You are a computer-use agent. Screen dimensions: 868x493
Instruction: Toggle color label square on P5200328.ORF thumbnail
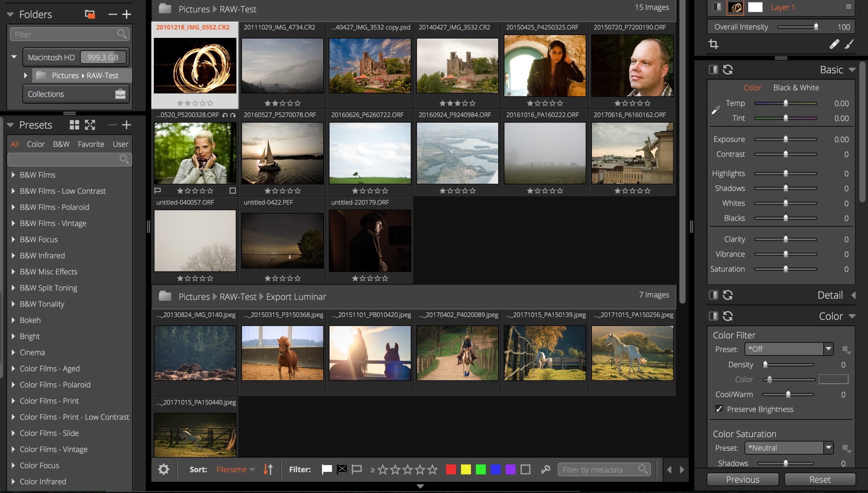[x=233, y=191]
